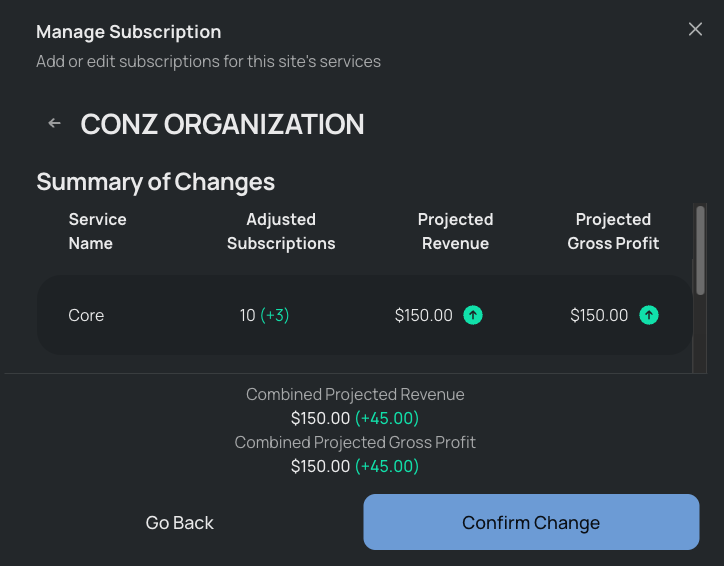Viewport: 724px width, 566px height.
Task: Select the Core service row
Action: [x=364, y=315]
